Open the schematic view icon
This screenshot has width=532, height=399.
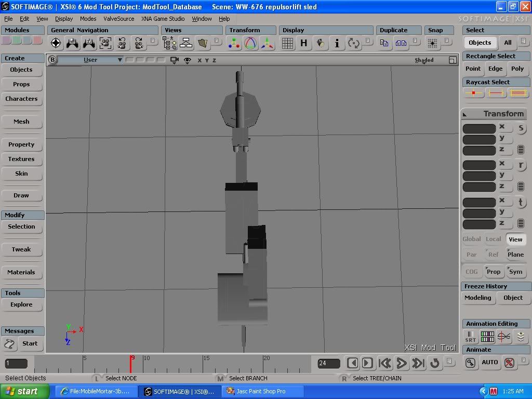tap(186, 43)
